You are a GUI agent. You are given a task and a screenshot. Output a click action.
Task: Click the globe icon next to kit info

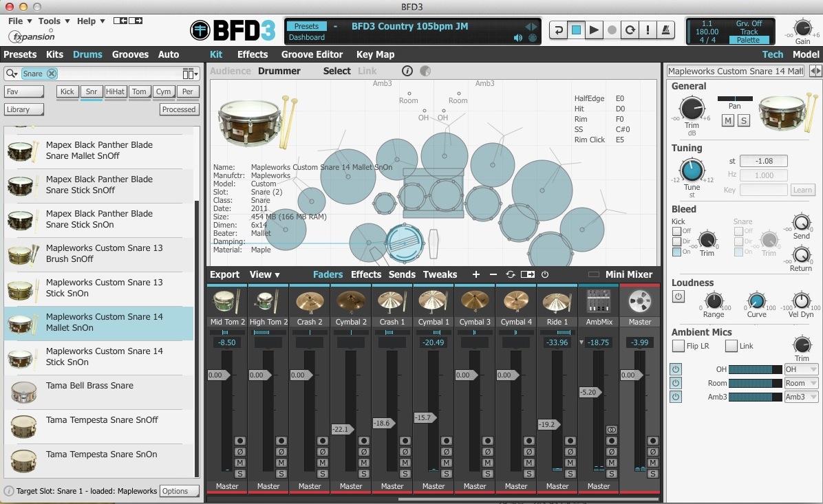[425, 71]
